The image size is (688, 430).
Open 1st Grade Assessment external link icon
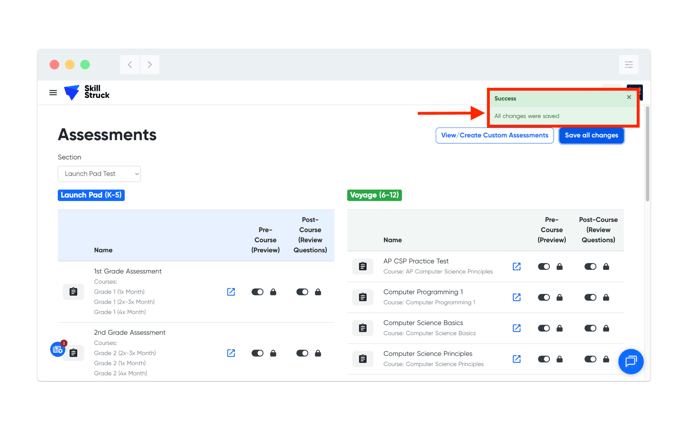click(231, 292)
